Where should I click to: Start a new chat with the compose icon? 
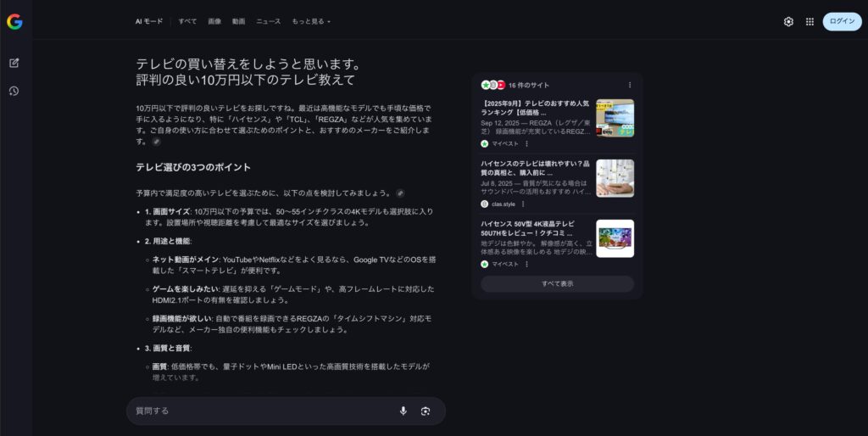pos(14,63)
